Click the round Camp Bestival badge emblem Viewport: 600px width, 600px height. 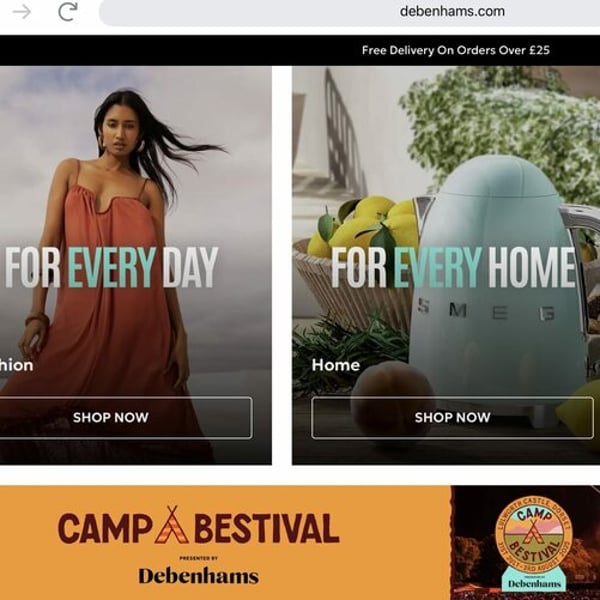[533, 535]
